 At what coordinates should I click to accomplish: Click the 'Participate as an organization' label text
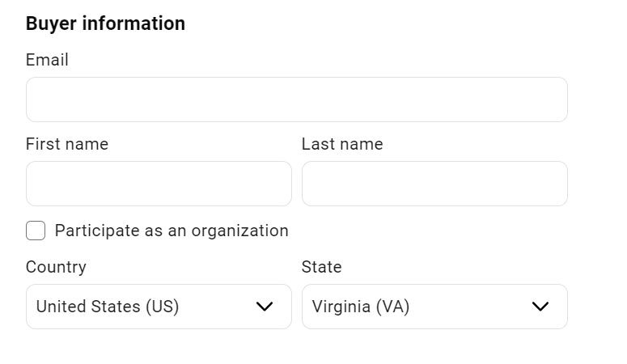tap(172, 231)
